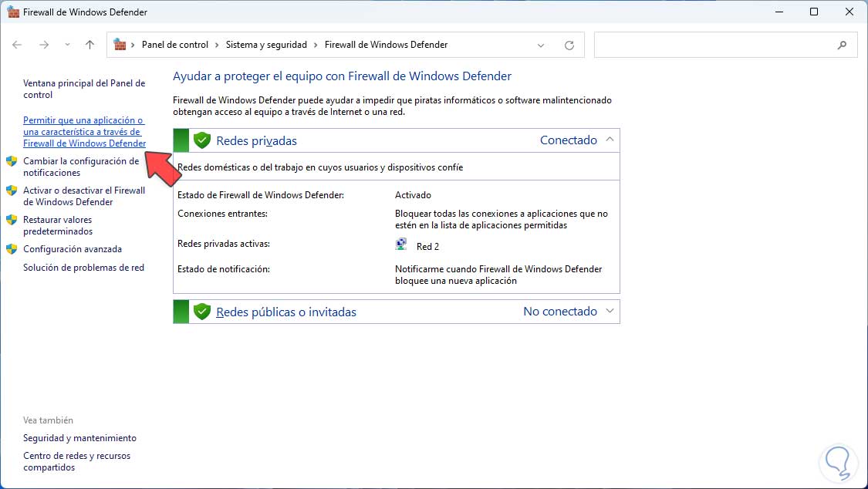Open Permitir que una aplicación o una característica link
This screenshot has width=868, height=489.
point(84,132)
